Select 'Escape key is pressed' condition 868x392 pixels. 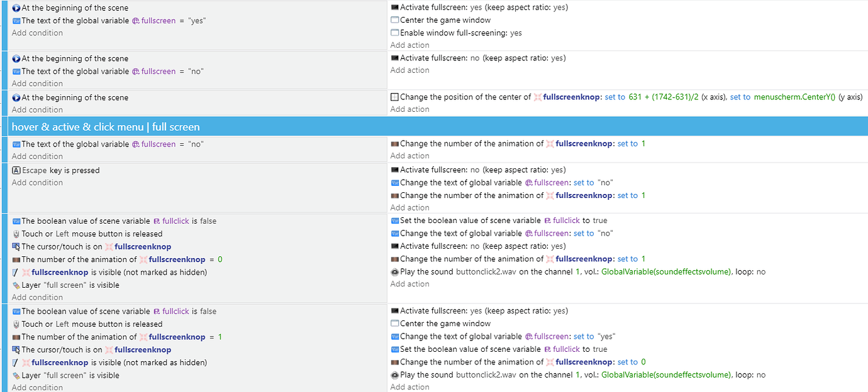56,170
